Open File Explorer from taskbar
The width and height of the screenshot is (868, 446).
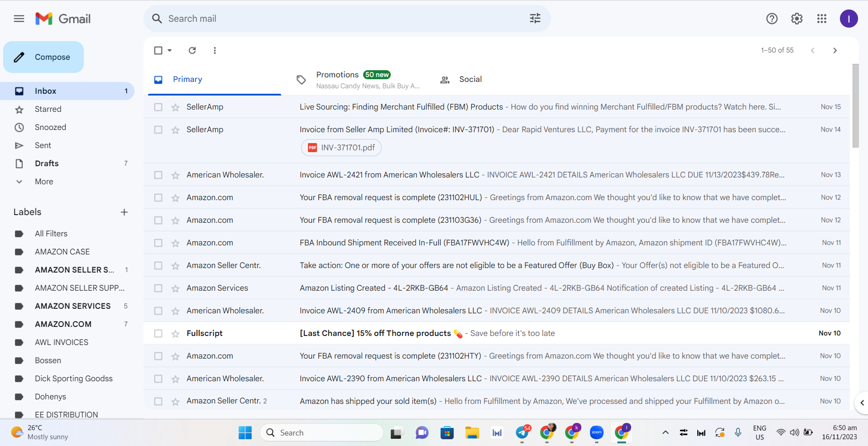tap(472, 433)
